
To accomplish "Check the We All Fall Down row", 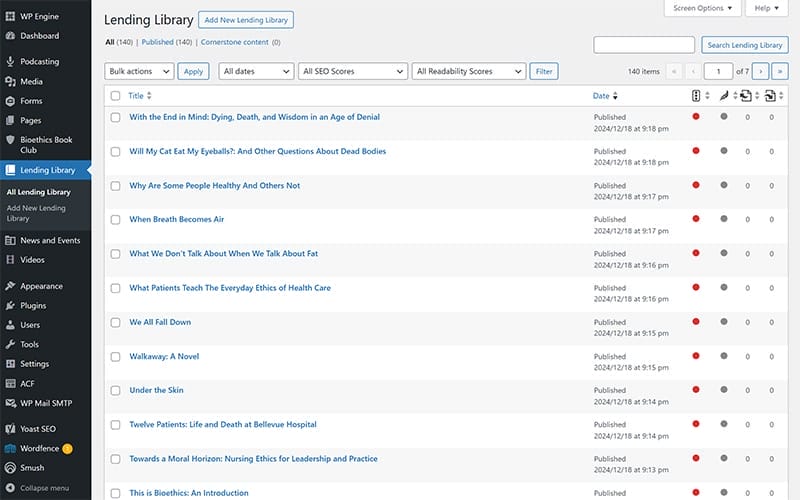I will click(115, 322).
